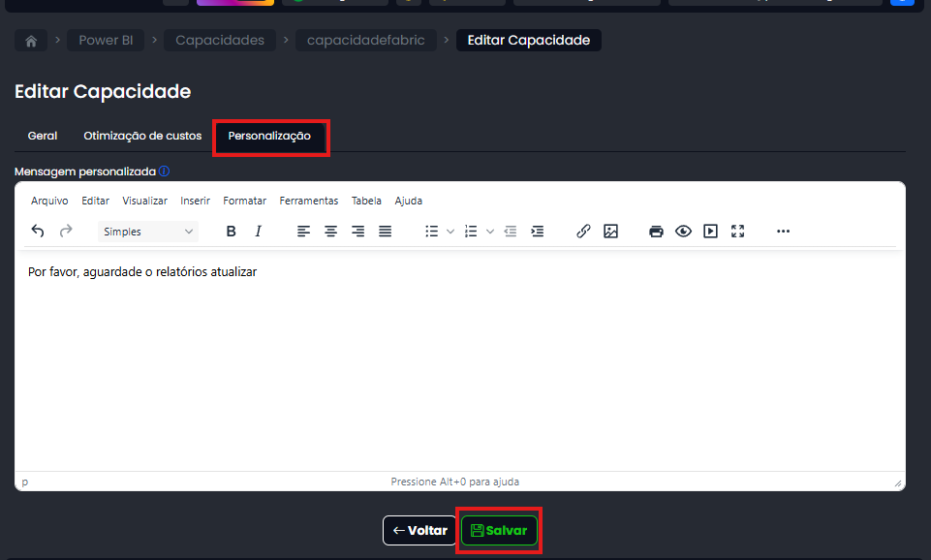Center-align the message text
The image size is (931, 560).
(330, 232)
